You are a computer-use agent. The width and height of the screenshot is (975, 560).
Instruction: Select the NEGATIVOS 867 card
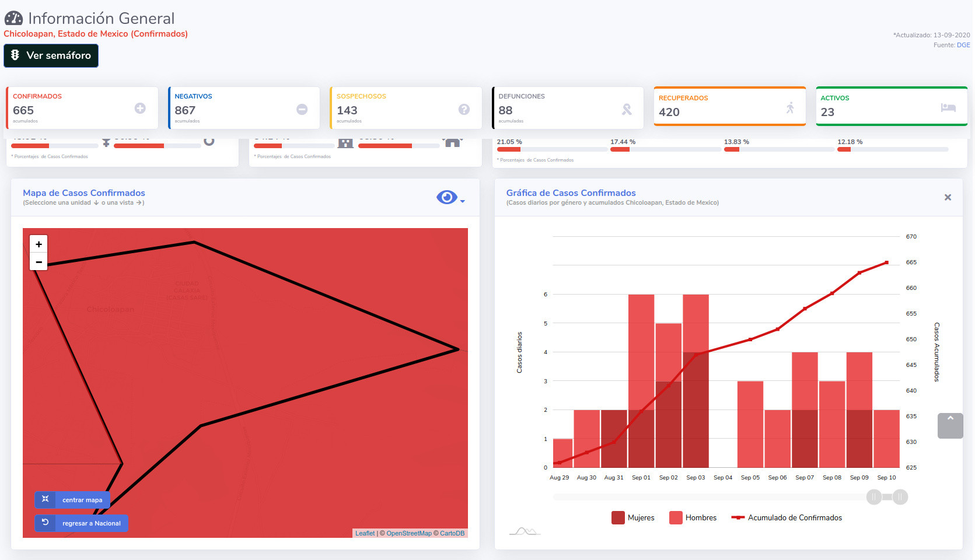pos(244,108)
